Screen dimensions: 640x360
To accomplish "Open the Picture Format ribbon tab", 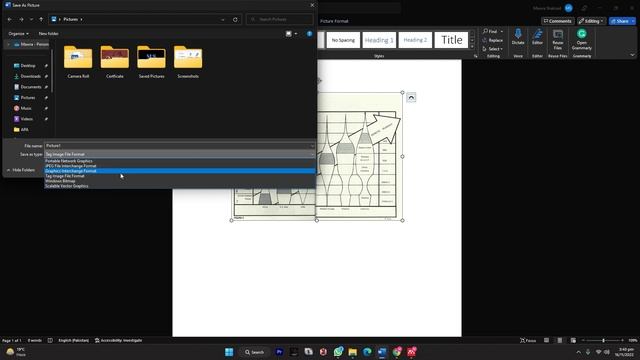I will pos(334,21).
